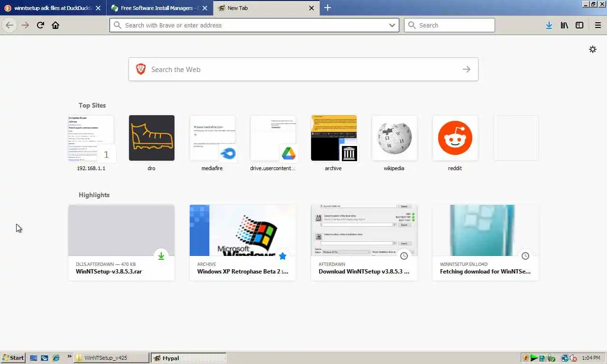Click the Top Sites section heading
The width and height of the screenshot is (607, 364).
[x=92, y=105]
